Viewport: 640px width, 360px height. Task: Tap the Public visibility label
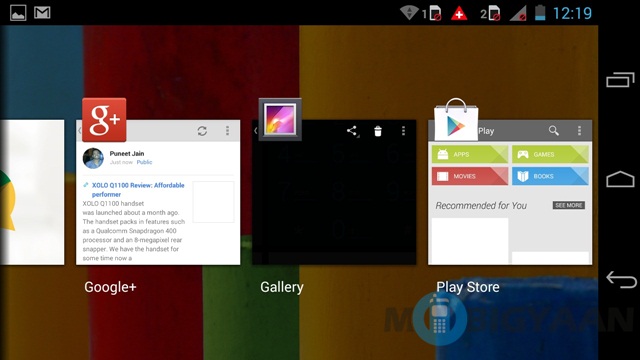(144, 162)
